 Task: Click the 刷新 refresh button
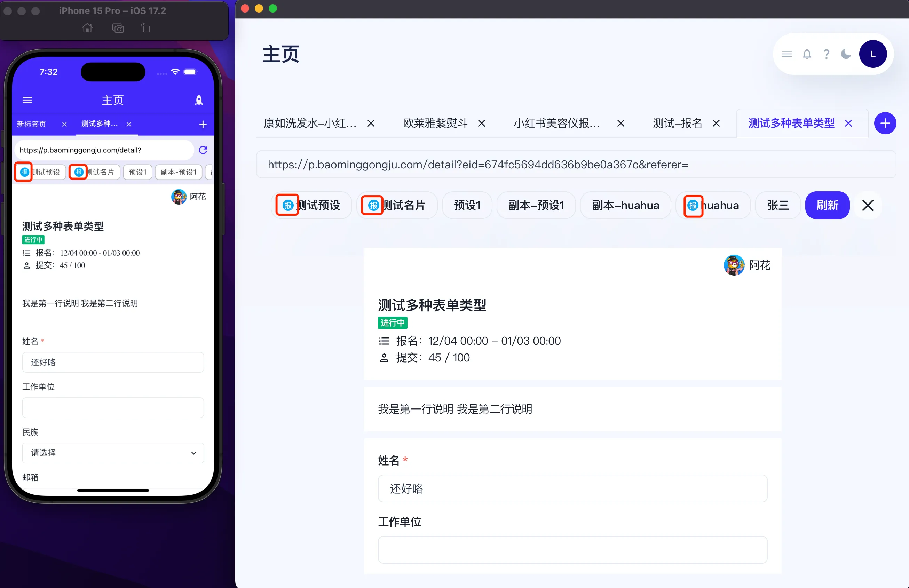827,205
